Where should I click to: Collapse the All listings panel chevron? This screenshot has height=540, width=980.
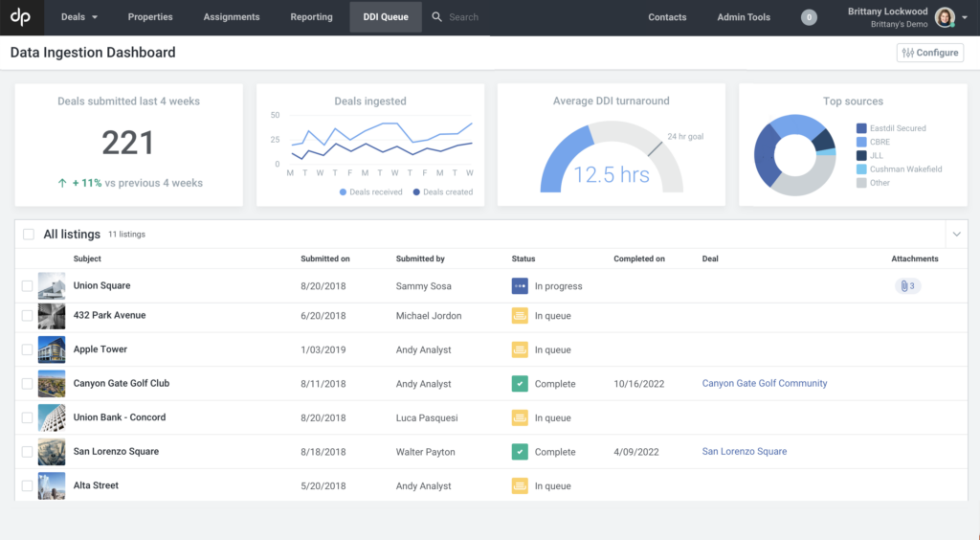pyautogui.click(x=956, y=235)
